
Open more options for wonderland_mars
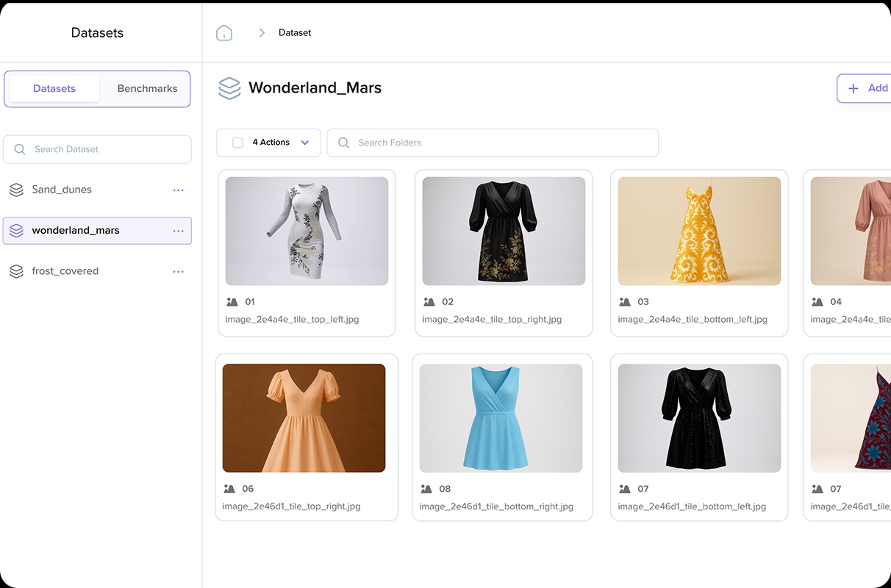178,231
